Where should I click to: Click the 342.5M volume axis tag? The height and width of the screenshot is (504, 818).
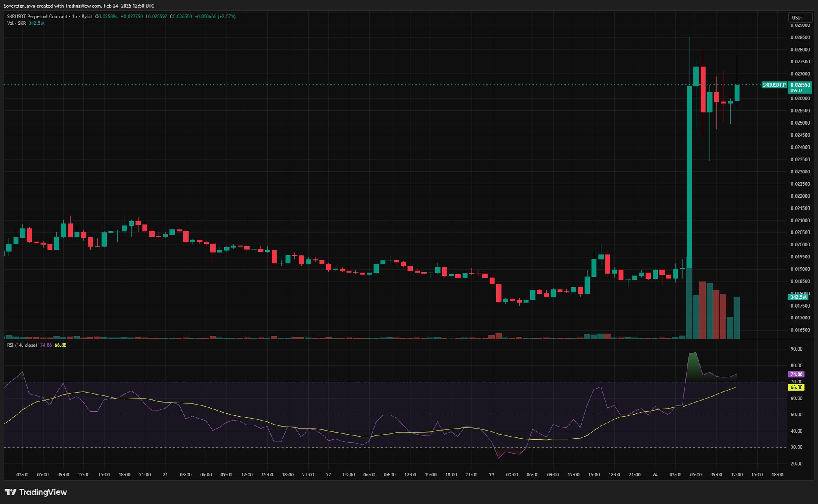[x=798, y=297]
